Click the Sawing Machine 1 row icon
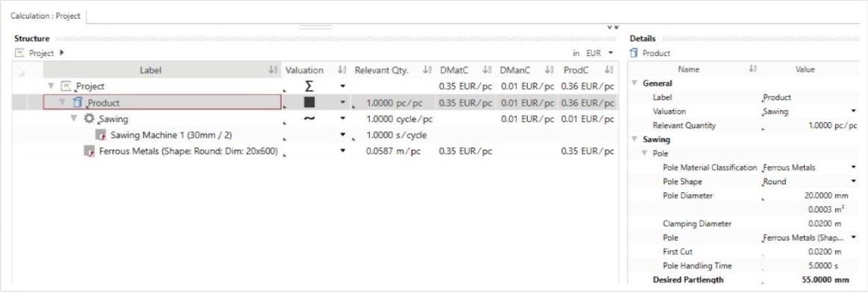The height and width of the screenshot is (292, 868). click(100, 135)
